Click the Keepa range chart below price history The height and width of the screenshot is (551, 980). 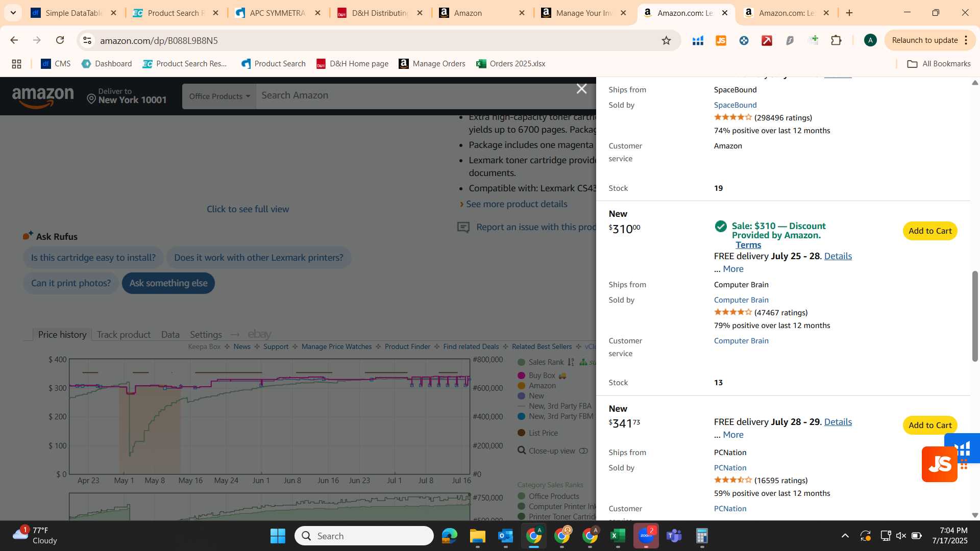(x=269, y=507)
